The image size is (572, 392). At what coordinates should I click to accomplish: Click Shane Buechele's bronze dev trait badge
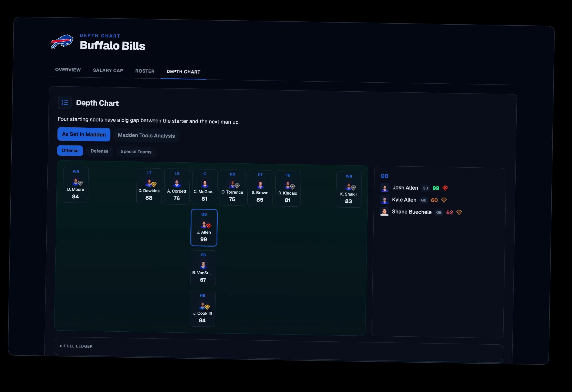(459, 212)
